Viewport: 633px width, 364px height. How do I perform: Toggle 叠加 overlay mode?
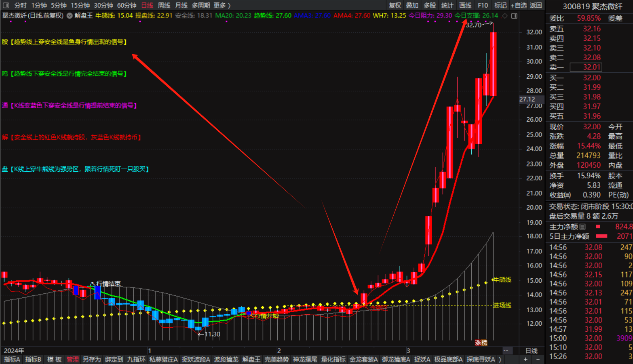pos(412,5)
